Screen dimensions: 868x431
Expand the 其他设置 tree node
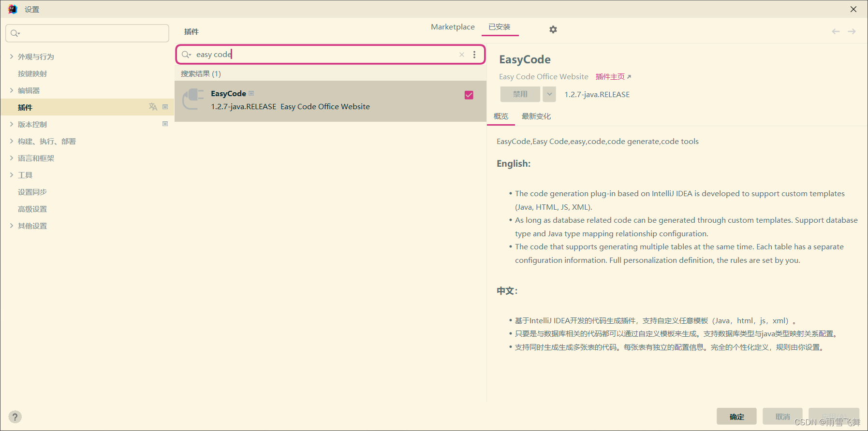pyautogui.click(x=12, y=226)
